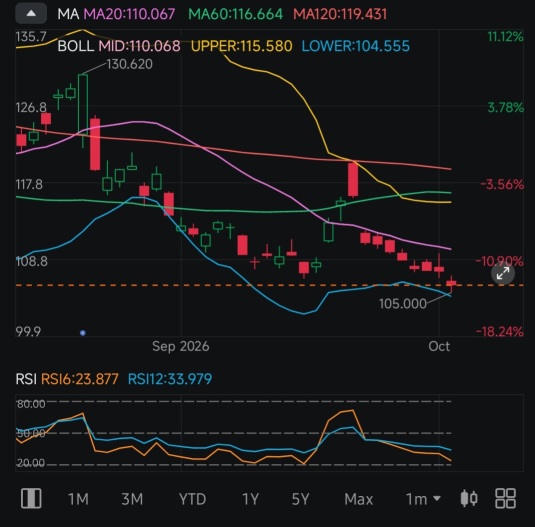Select the 1M time range

click(x=78, y=499)
